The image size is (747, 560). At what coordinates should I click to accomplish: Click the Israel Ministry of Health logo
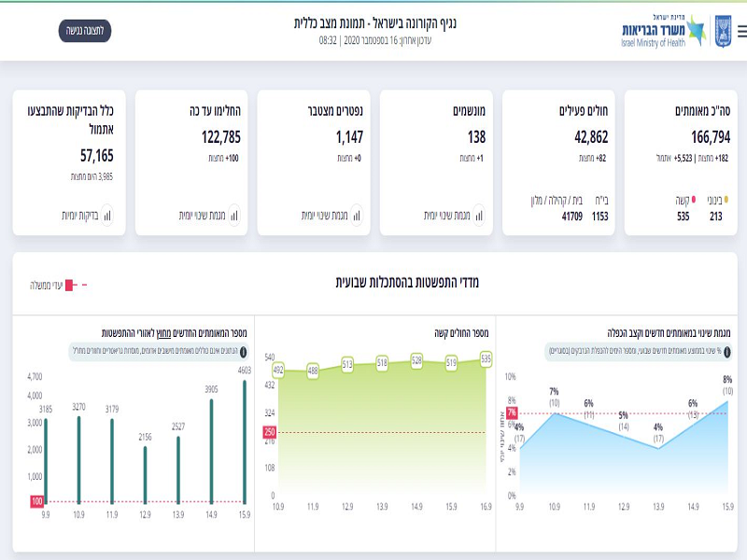(x=665, y=31)
